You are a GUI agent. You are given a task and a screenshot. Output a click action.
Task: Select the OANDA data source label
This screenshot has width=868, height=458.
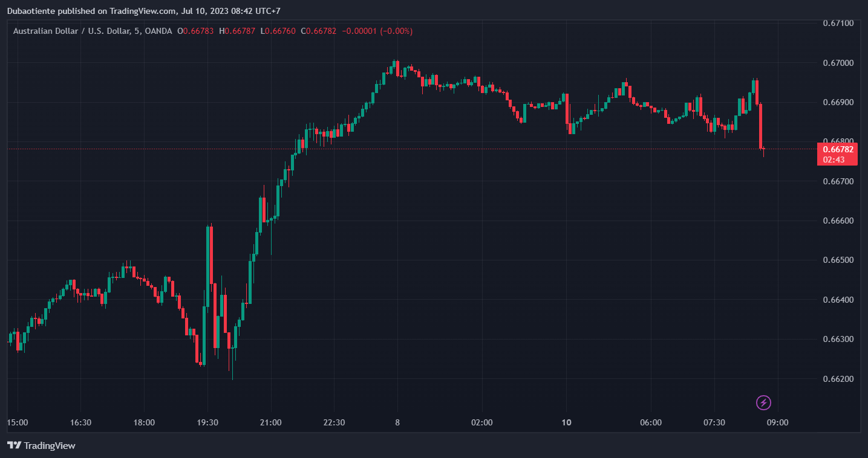point(159,31)
